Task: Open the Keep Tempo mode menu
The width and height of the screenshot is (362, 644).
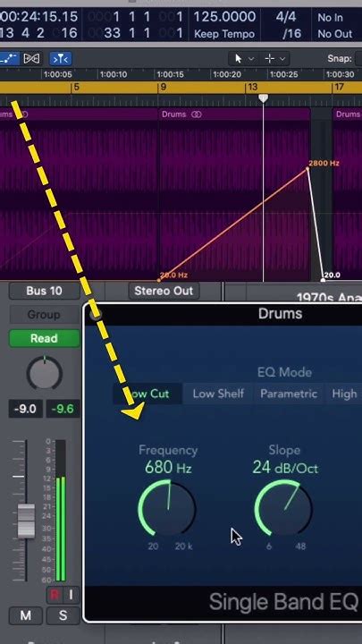Action: (x=224, y=34)
